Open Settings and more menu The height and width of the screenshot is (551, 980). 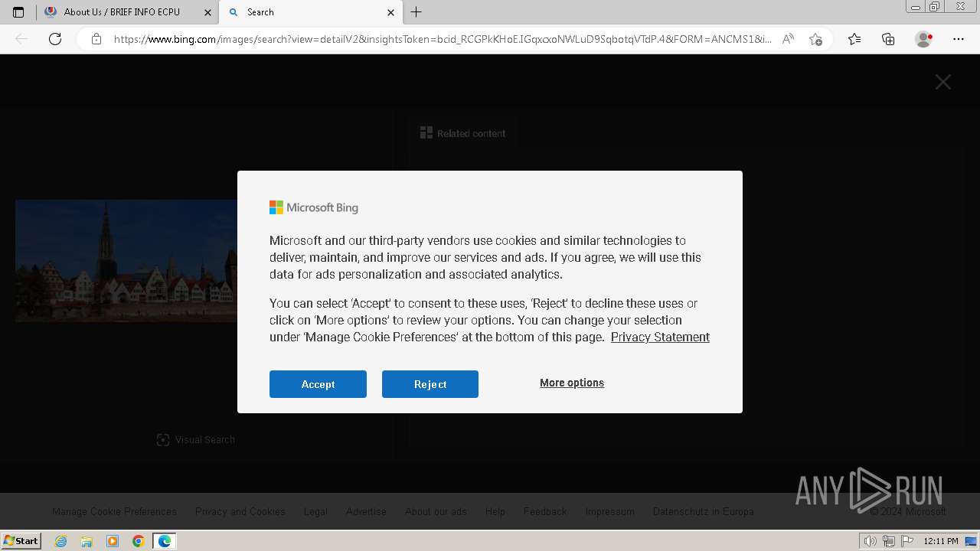[959, 39]
